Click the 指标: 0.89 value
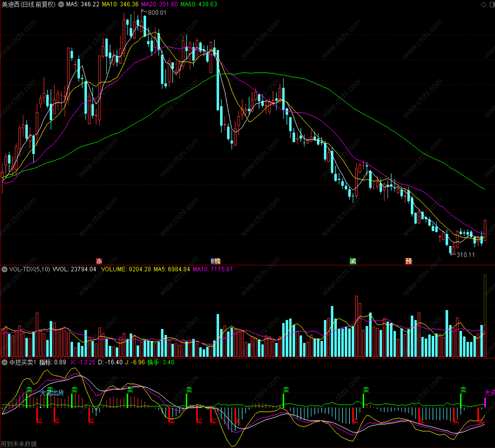 pos(53,362)
